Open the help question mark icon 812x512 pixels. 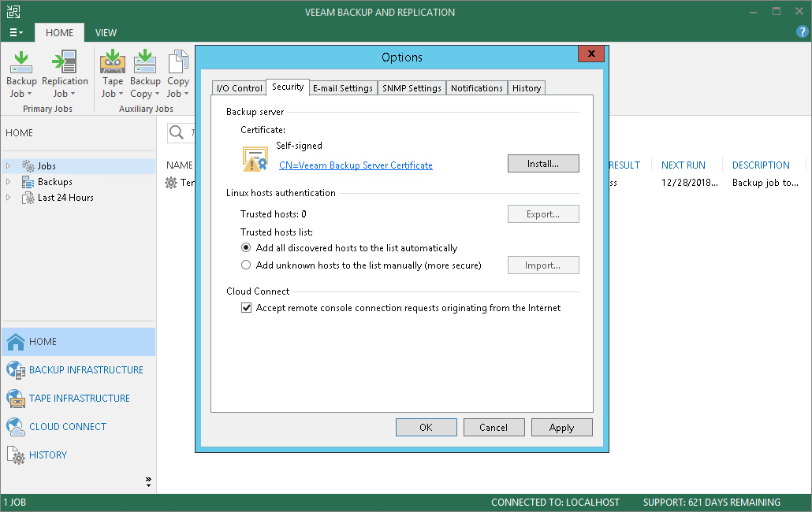coord(803,32)
